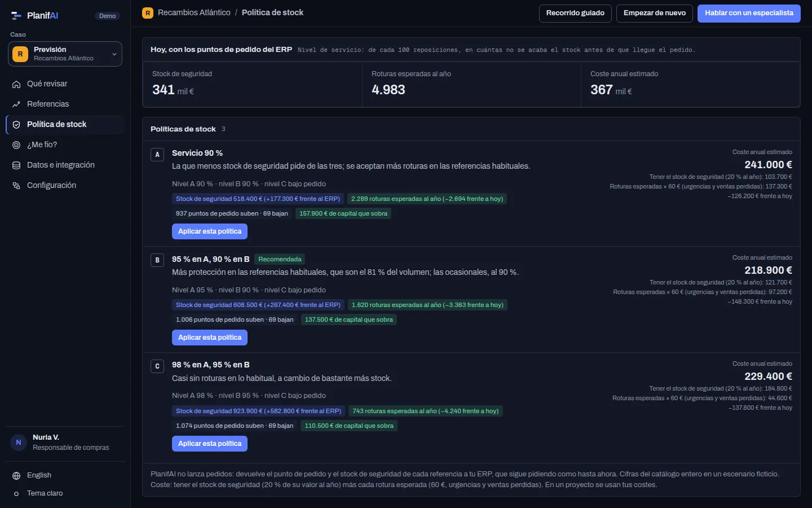Go to the ¿Me fío? page
The image size is (812, 508).
(65, 144)
